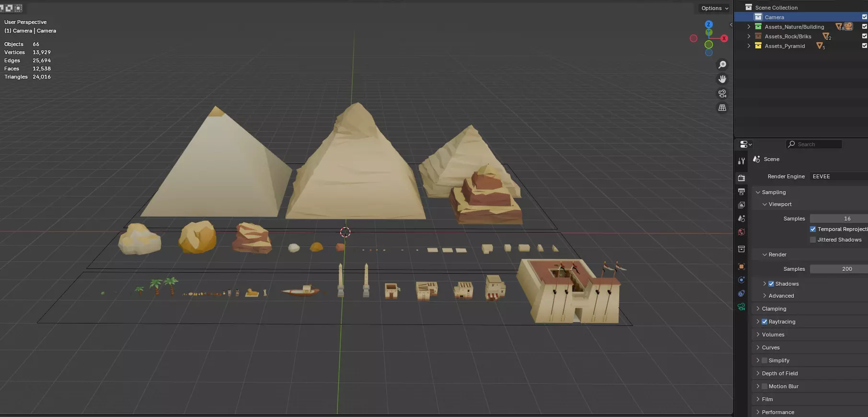Toggle the Camera collection visibility checkbox
Viewport: 868px width, 417px height.
(x=865, y=17)
